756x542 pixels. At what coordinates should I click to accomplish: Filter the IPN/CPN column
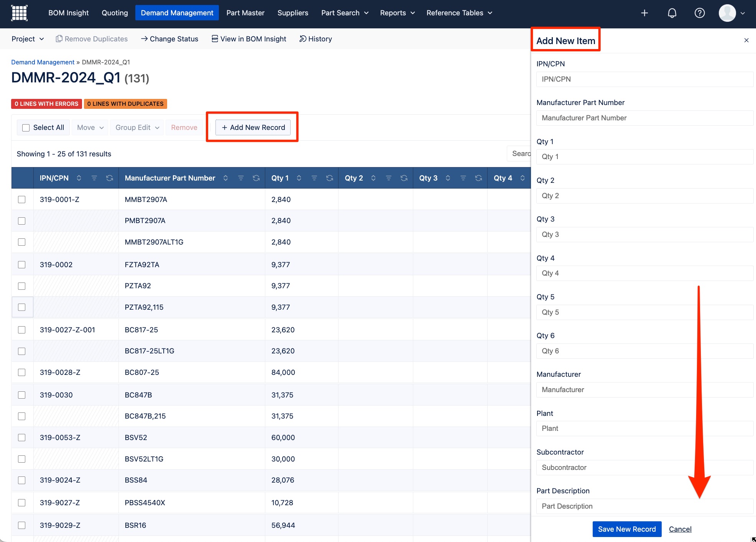[x=94, y=178]
